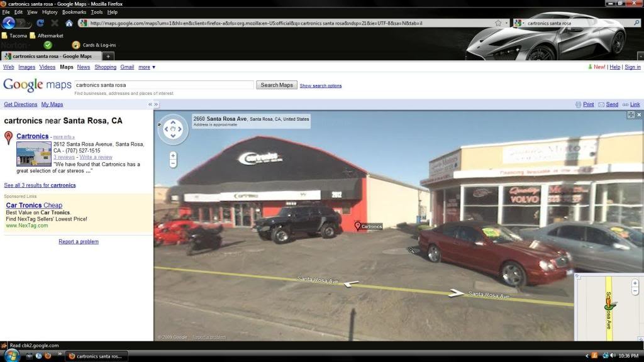This screenshot has width=644, height=362.
Task: Open the Help menu
Action: [112, 12]
